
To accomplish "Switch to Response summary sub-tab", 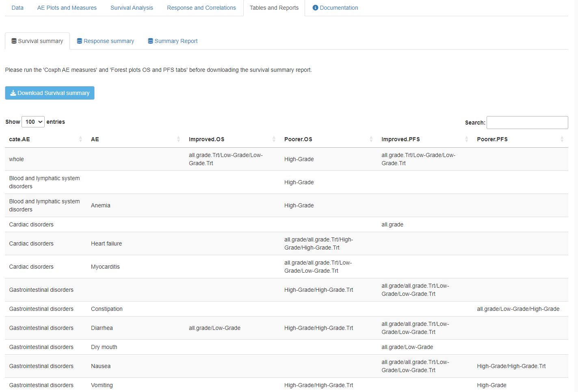I will (x=106, y=41).
